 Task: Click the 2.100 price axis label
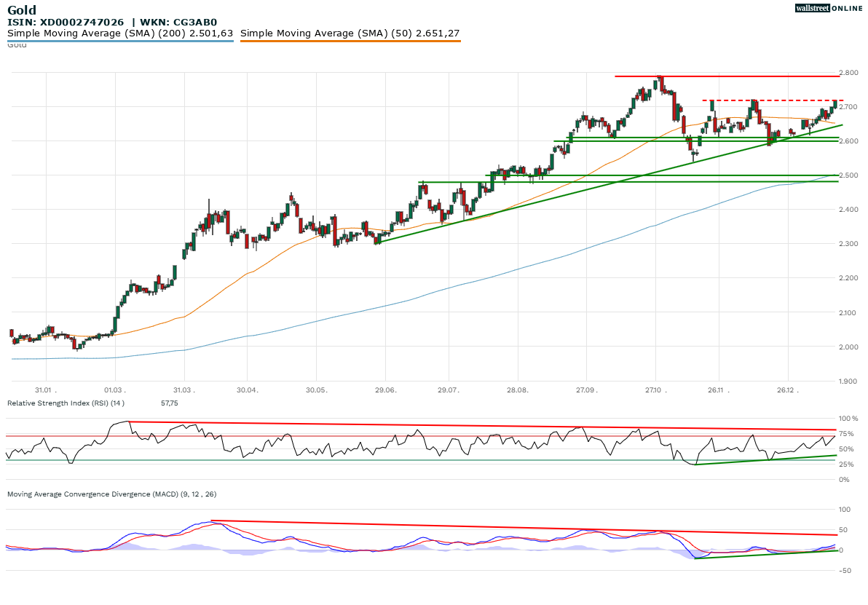click(848, 313)
